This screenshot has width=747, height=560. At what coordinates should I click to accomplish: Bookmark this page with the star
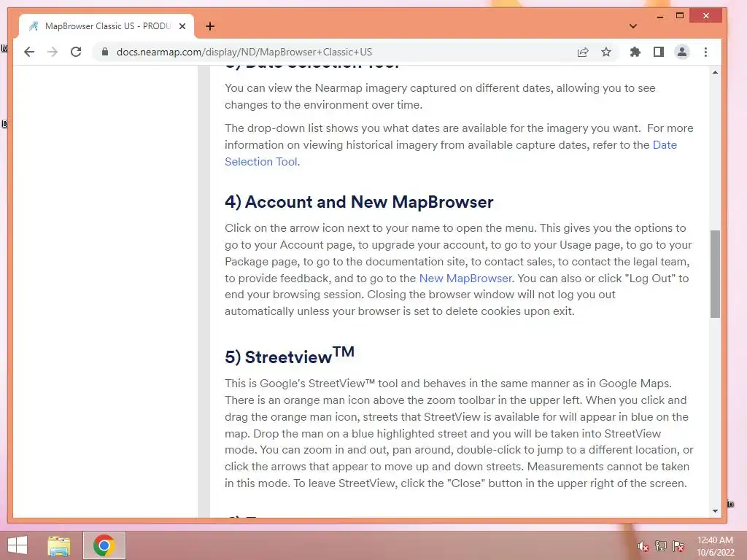point(606,52)
